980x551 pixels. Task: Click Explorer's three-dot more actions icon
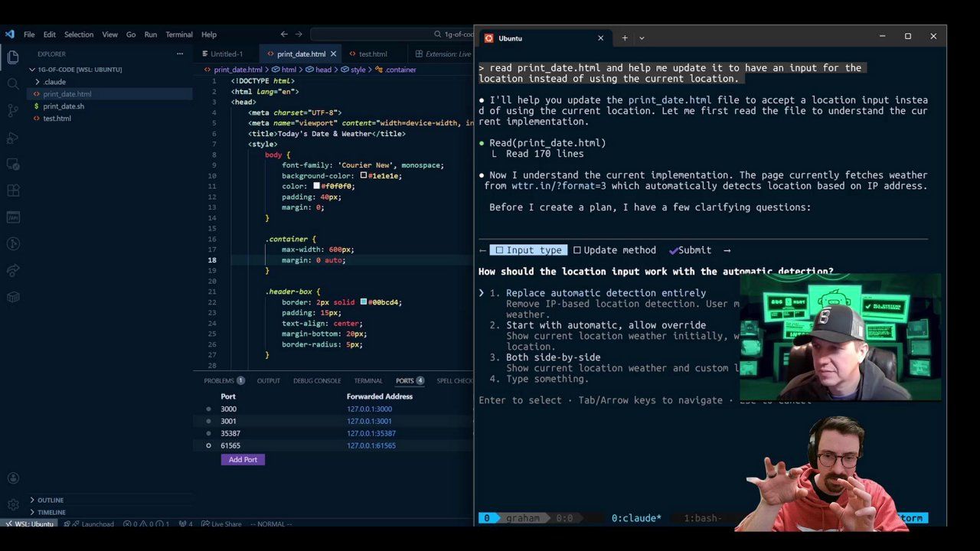pos(180,54)
